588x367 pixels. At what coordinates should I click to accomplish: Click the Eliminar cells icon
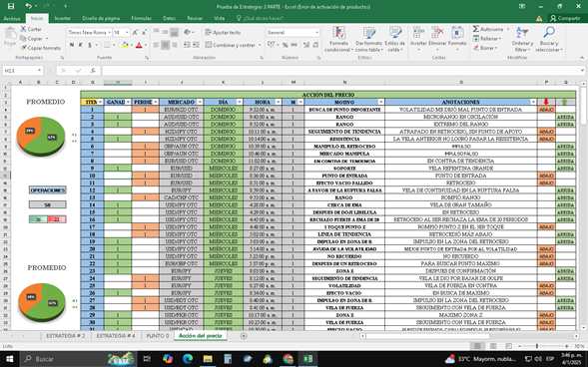click(437, 33)
